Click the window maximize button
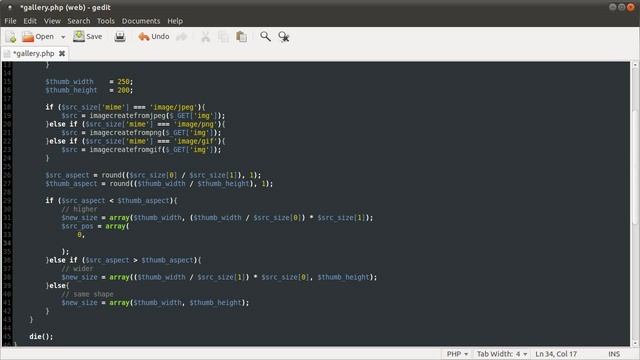The width and height of the screenshot is (640, 360). coord(622,7)
